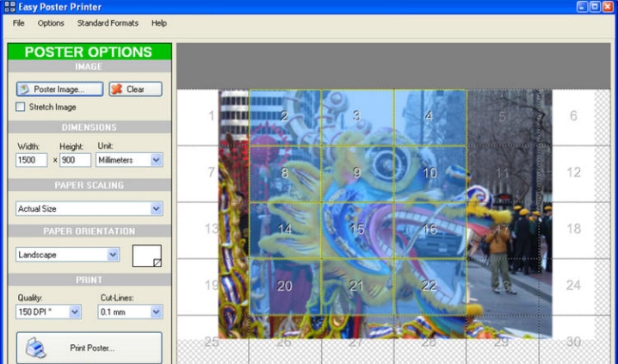The image size is (618, 364).
Task: Select poster page tile 9
Action: pyautogui.click(x=357, y=174)
